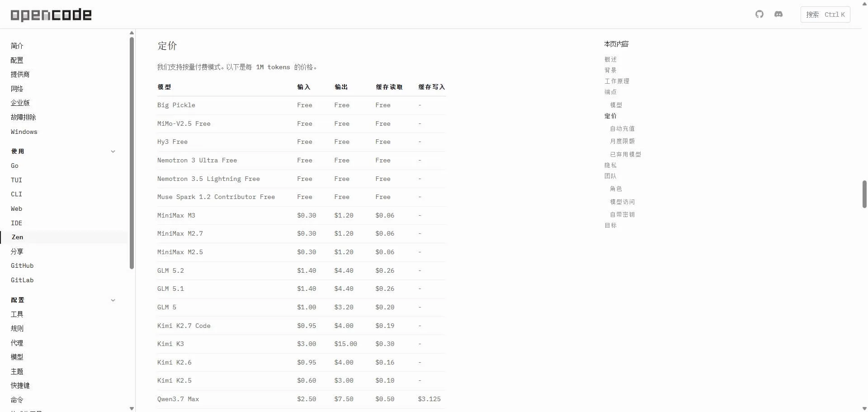Image resolution: width=868 pixels, height=412 pixels.
Task: Click the GLM 5 $1.00 input price
Action: [307, 307]
